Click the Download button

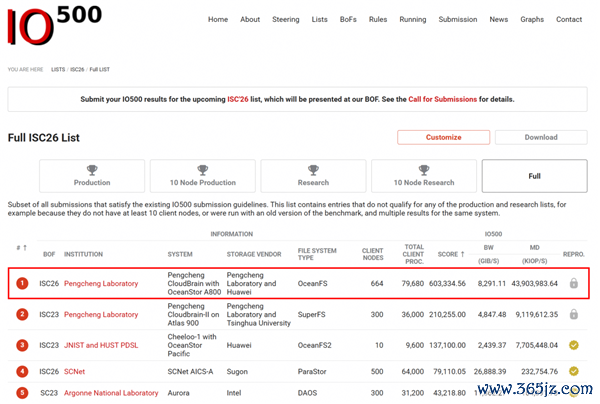(x=541, y=137)
